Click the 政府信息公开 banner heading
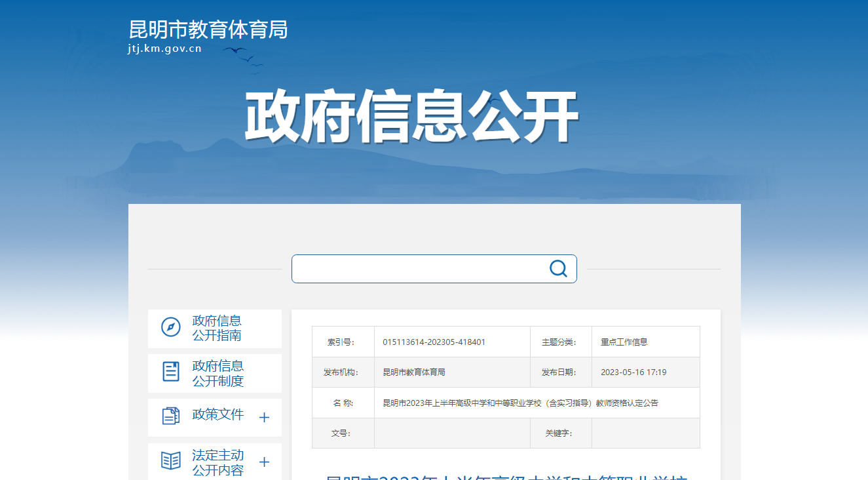Viewport: 868px width, 480px height. [411, 117]
